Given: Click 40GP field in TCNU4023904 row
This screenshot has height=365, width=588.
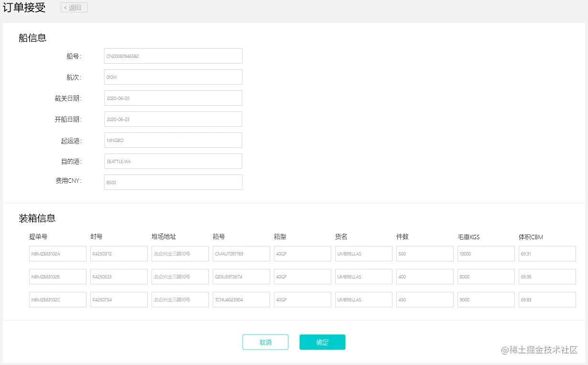Looking at the screenshot, I should point(303,299).
